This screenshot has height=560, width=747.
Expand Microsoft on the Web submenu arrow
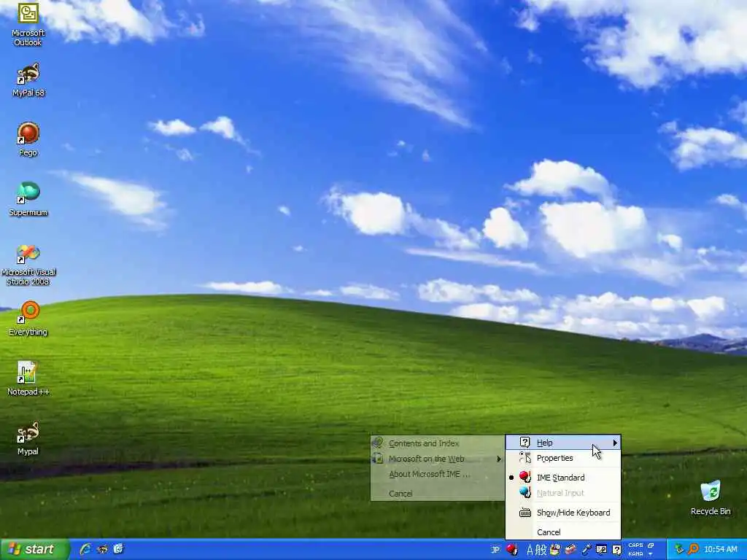pos(499,459)
